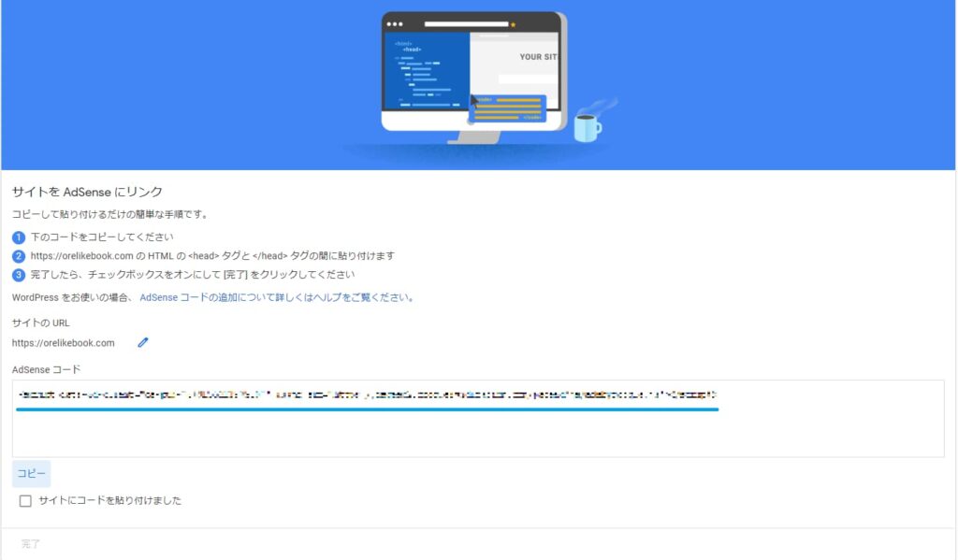Tick the 'サイトにコードを貼り付けました' checkbox
This screenshot has width=958, height=560.
pos(25,501)
